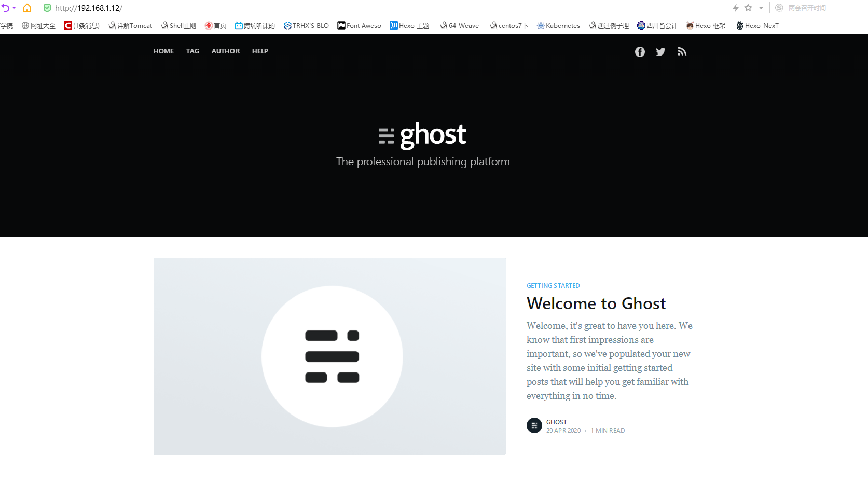Open the 首页 bookmark

point(215,25)
